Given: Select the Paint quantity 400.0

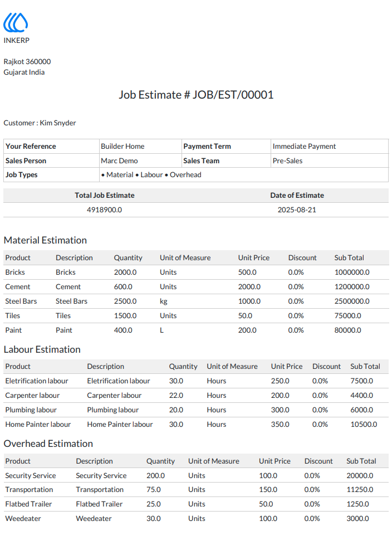Looking at the screenshot, I should [122, 330].
